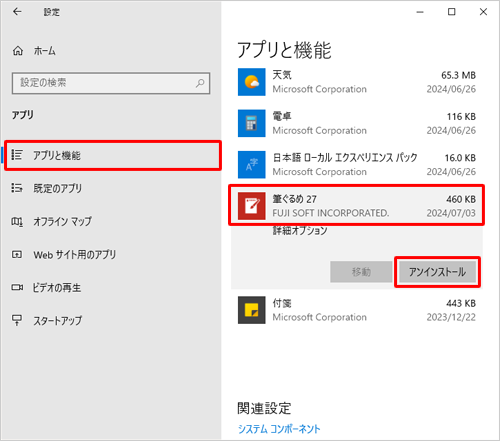This screenshot has height=441, width=500.
Task: Click the search magnifier icon
Action: [200, 83]
